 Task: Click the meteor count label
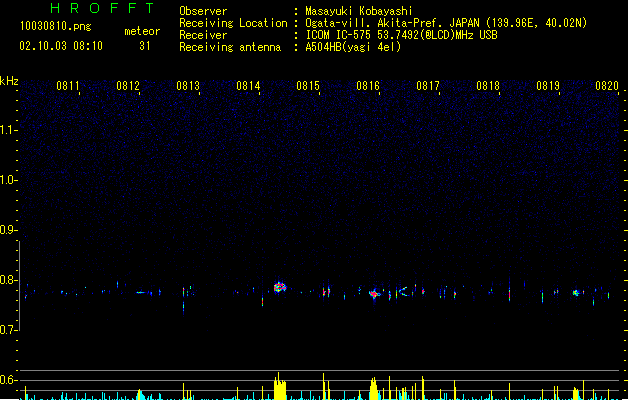[142, 31]
